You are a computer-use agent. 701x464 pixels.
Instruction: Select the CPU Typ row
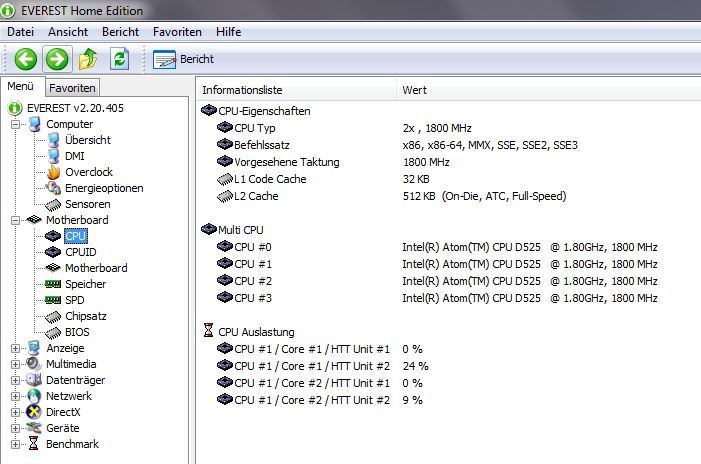pyautogui.click(x=344, y=128)
